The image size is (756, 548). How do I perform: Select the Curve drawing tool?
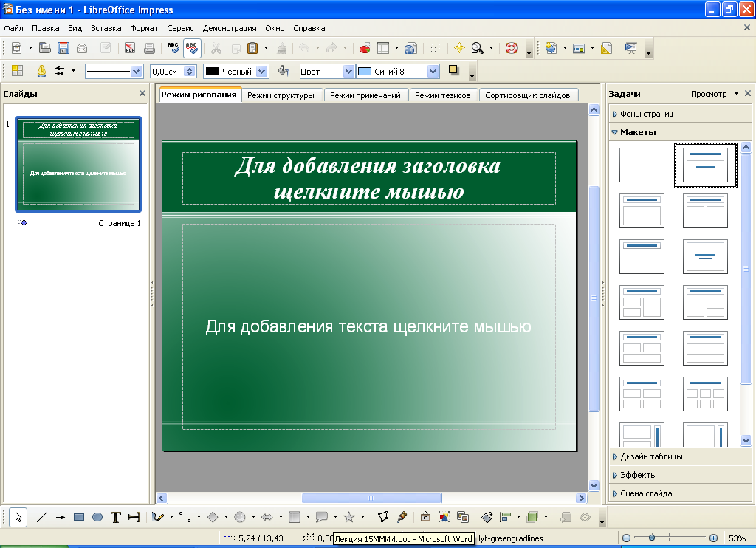(x=158, y=517)
